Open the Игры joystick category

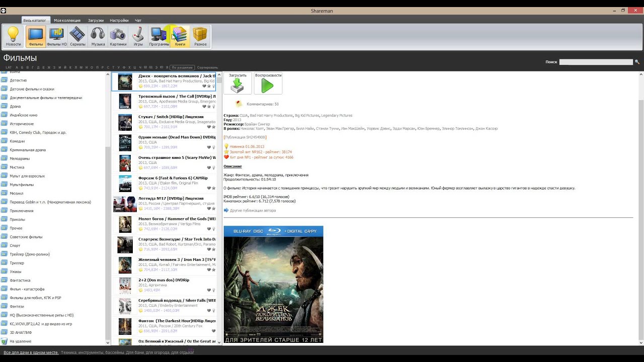click(138, 37)
